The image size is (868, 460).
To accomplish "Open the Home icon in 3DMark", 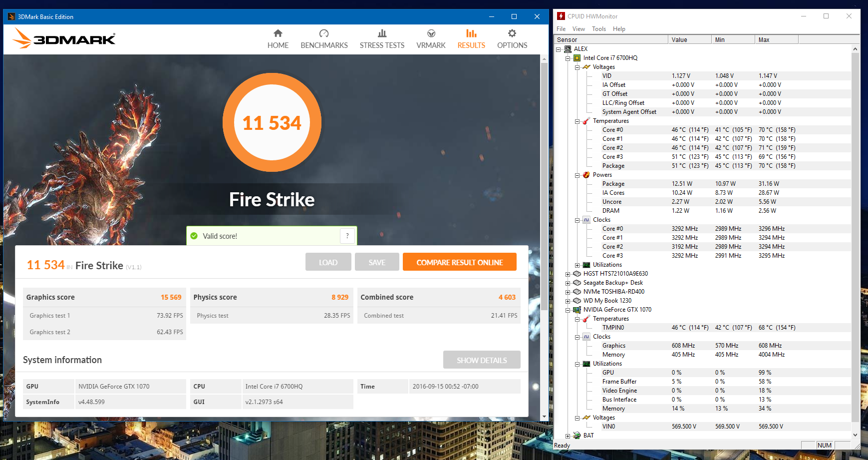I will click(x=278, y=33).
